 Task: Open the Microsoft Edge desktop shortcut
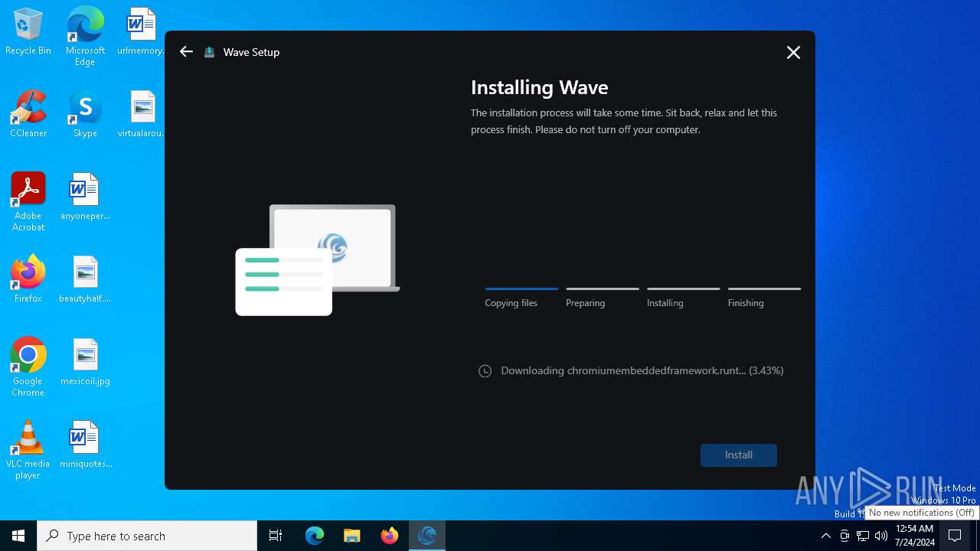tap(85, 37)
